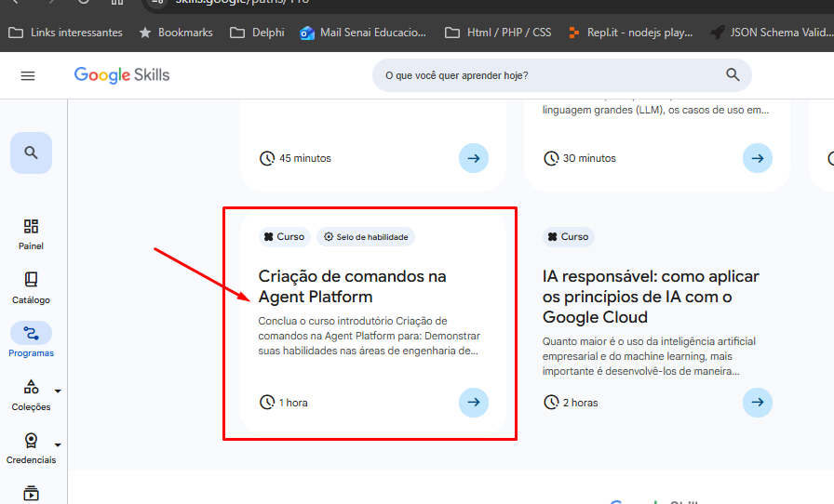Screen dimensions: 834x504
Task: Click Curso chip on IA responsável card
Action: [x=569, y=236]
